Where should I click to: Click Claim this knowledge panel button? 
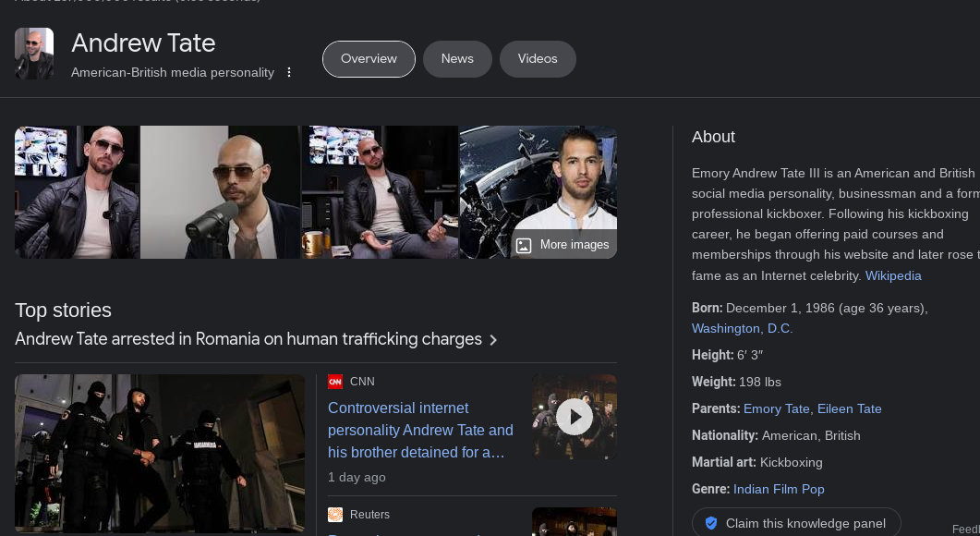tap(796, 523)
